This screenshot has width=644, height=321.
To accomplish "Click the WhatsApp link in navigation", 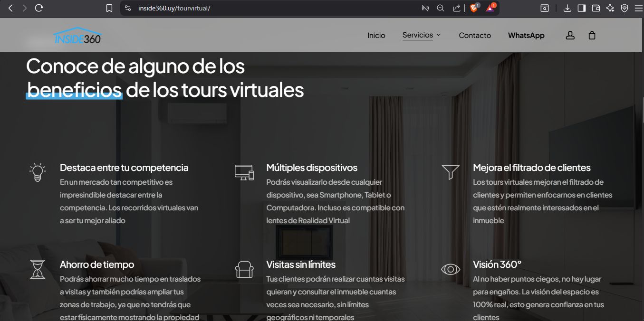I will (x=526, y=36).
